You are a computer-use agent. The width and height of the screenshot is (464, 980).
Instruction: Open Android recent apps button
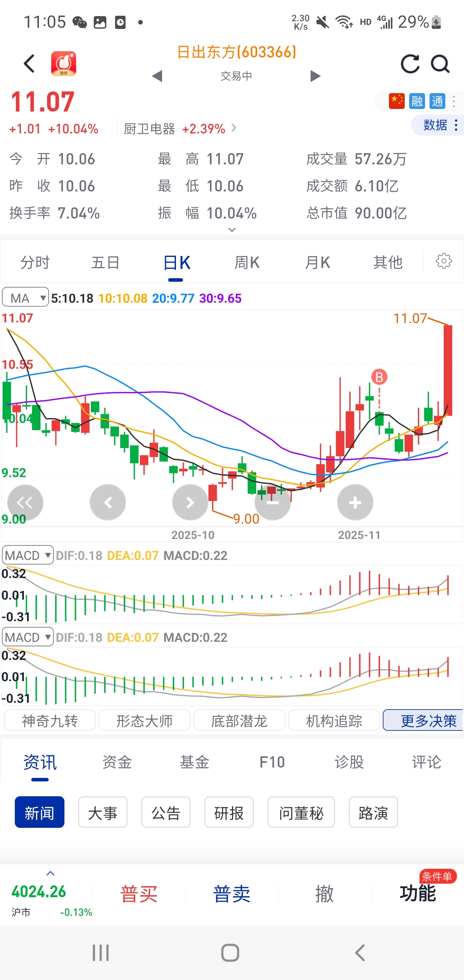pos(101,953)
